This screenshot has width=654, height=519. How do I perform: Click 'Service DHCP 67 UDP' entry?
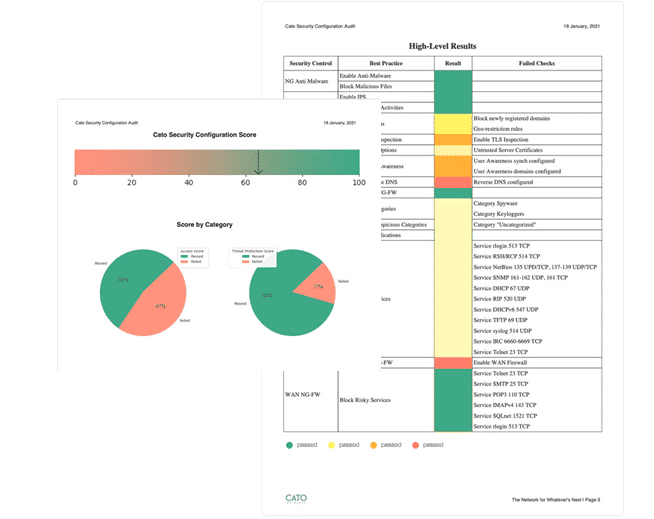[x=501, y=288]
